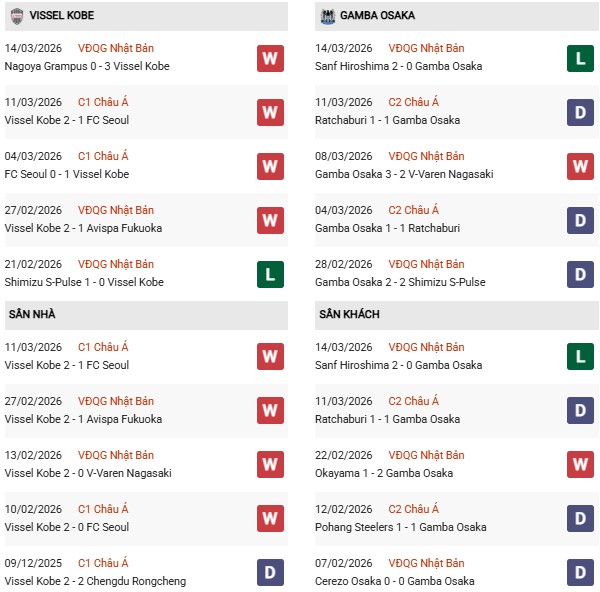
Task: Click W badge for Okayama 1-2 Gamba Osaka
Action: (x=580, y=465)
